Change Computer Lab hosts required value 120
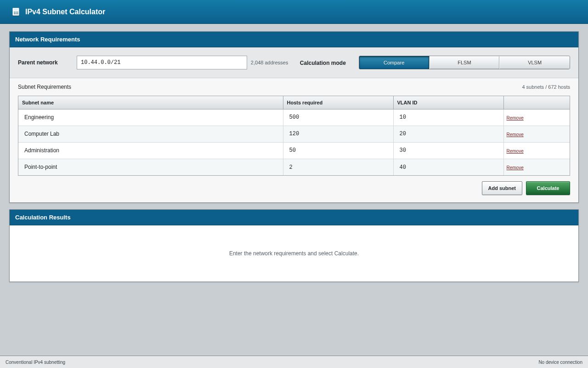The image size is (588, 368). 338,134
